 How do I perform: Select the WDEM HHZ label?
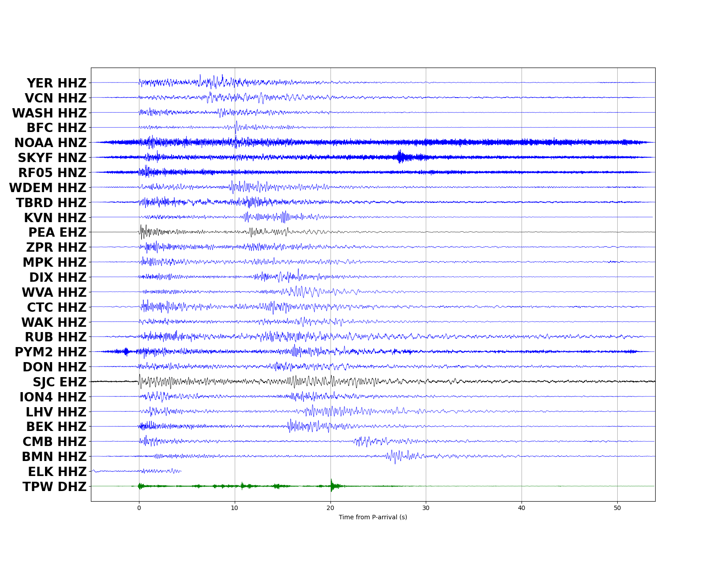(x=48, y=188)
